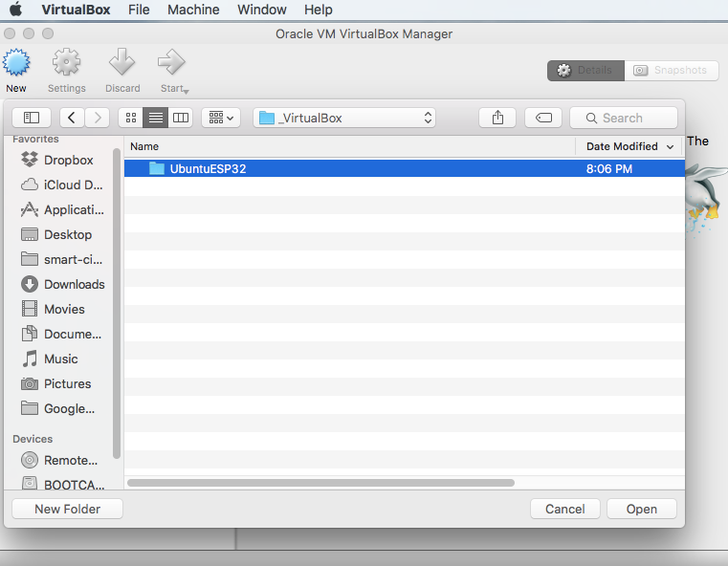
Task: Switch to the Snapshots view tab
Action: tap(672, 71)
